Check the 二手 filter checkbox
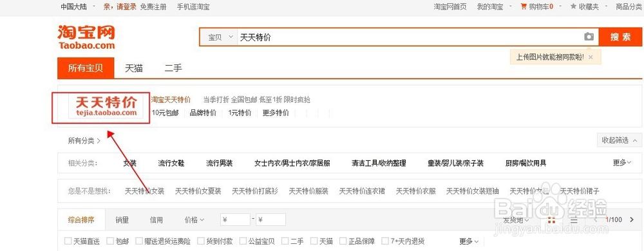The width and height of the screenshot is (644, 251). (x=285, y=241)
